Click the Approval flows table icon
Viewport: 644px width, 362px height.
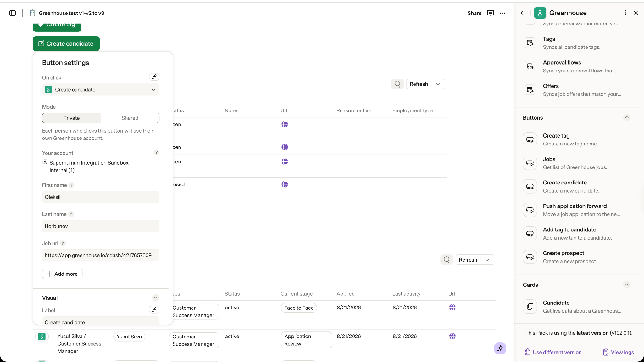click(530, 66)
